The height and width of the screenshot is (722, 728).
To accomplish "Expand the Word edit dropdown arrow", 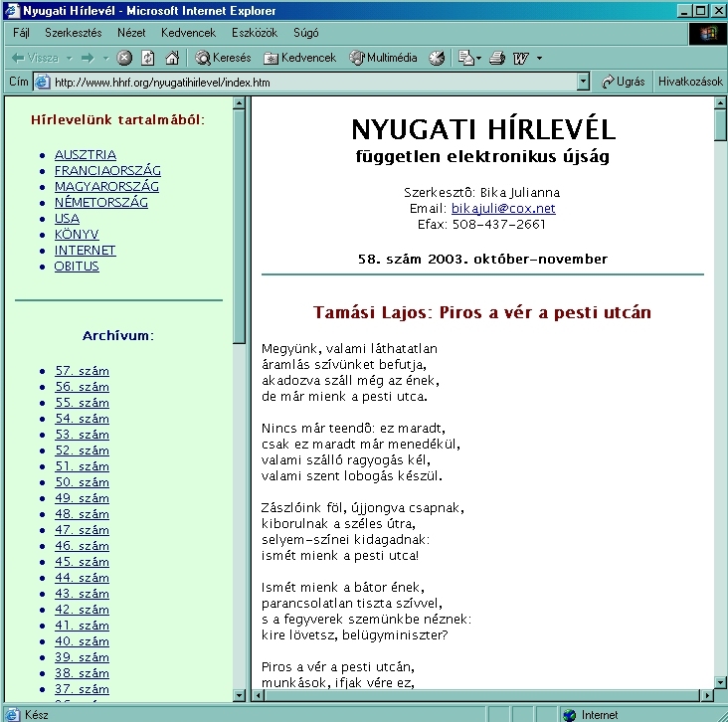I will coord(539,59).
